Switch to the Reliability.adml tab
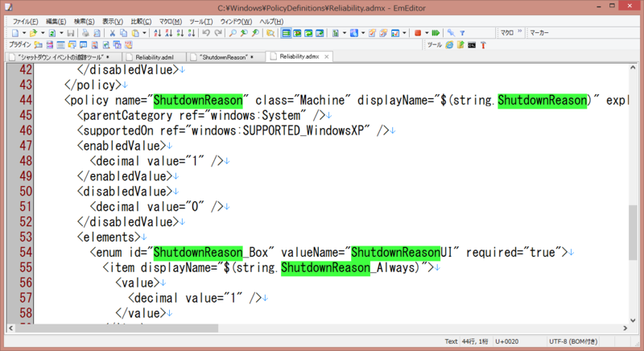 pyautogui.click(x=155, y=57)
